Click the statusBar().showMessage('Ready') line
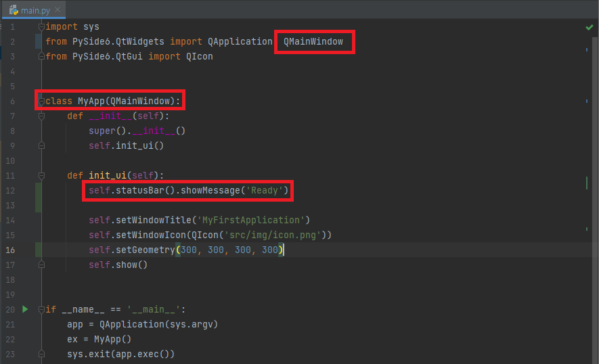The height and width of the screenshot is (364, 599). 188,191
